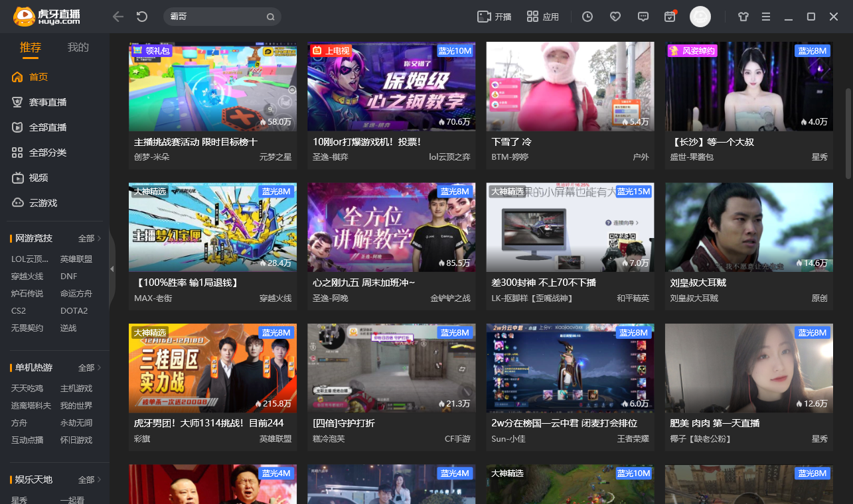Open the 炉石传说 category link

(x=27, y=294)
